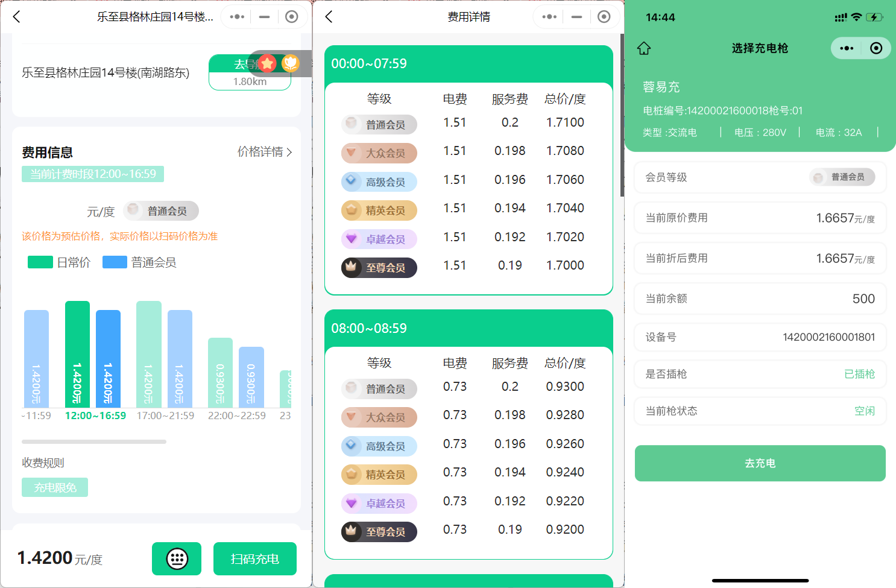Open the 普通会员 level selector pill
Screen dimensions: 896x588
[160, 210]
